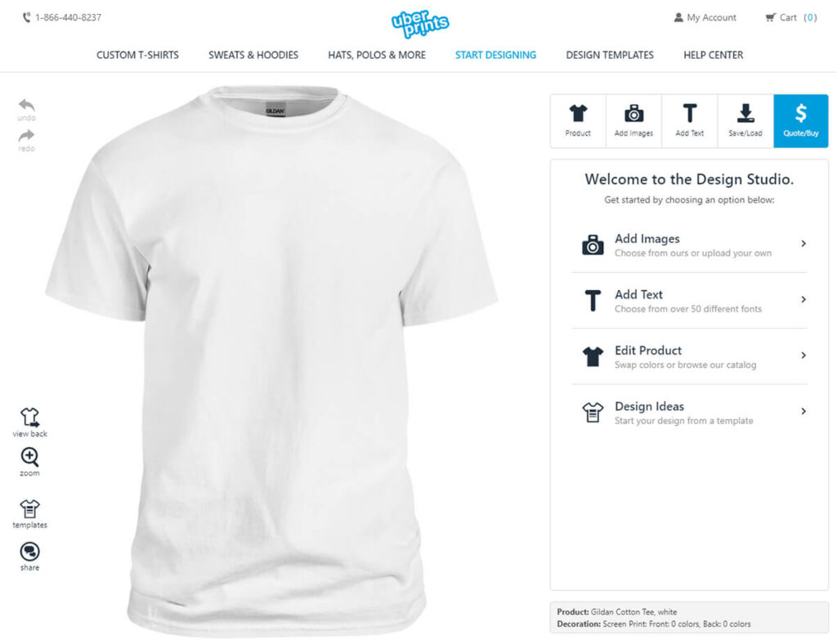Viewport: 837px width, 644px height.
Task: Click the blue Quote/Buy button
Action: pyautogui.click(x=801, y=121)
